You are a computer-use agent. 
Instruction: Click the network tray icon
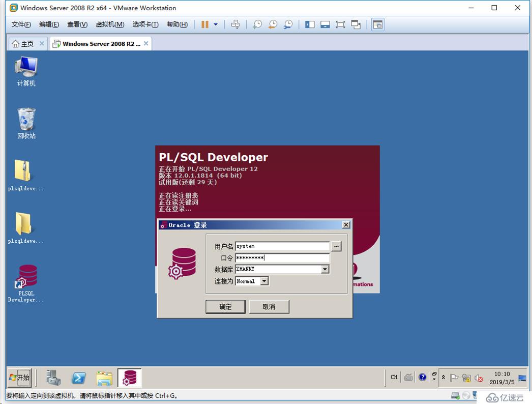tap(466, 378)
